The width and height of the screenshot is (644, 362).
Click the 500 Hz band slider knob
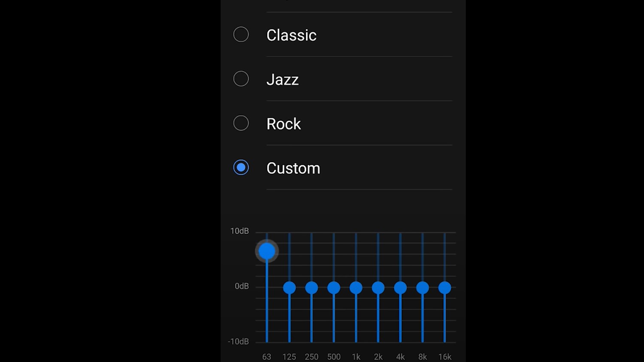(334, 288)
